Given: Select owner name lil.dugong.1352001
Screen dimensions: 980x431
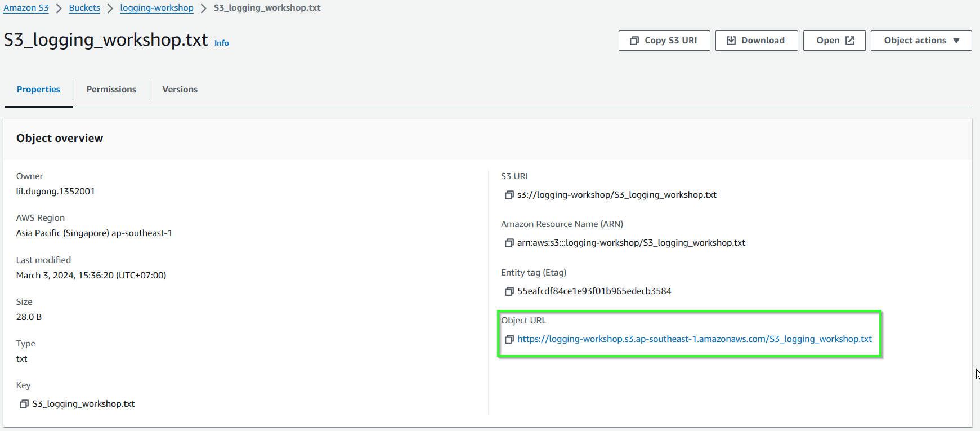Looking at the screenshot, I should [55, 192].
